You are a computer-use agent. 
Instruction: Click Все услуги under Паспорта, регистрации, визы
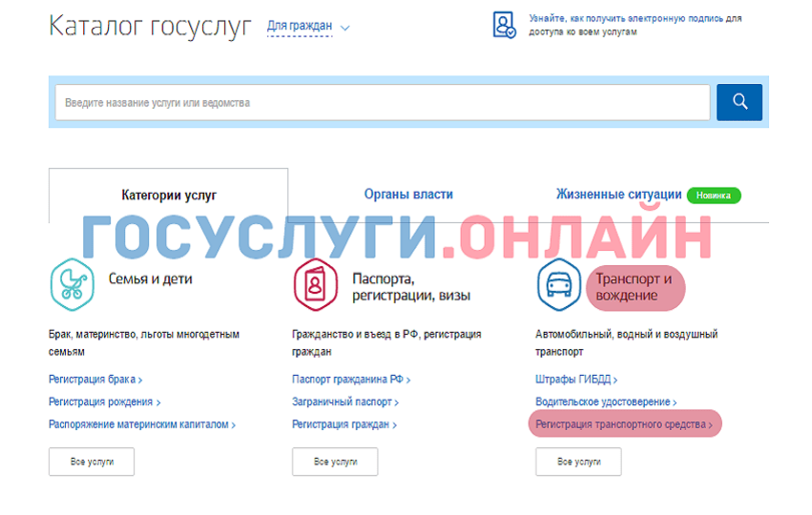[x=335, y=462]
